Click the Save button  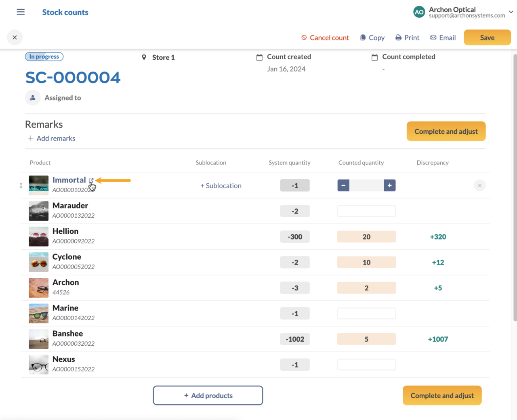(x=487, y=37)
